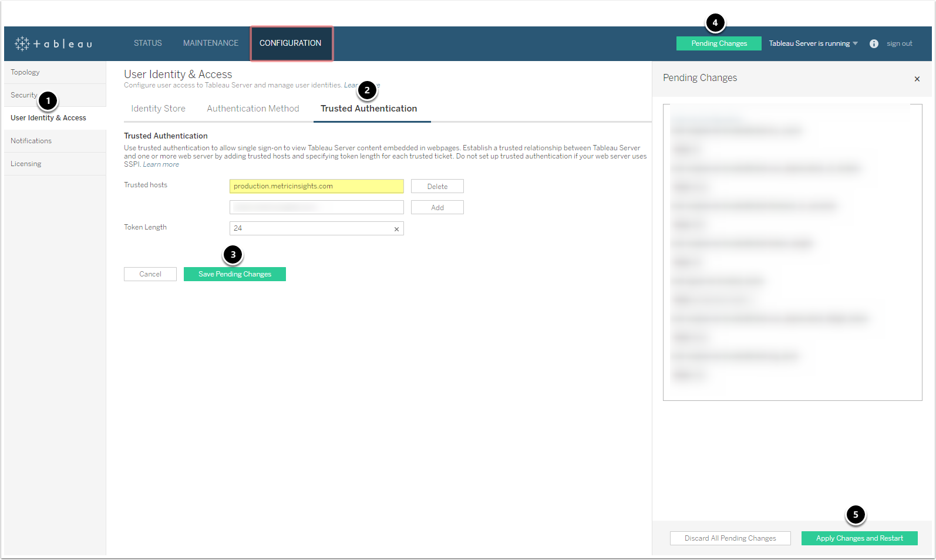Click Apply Changes and Restart

point(860,538)
